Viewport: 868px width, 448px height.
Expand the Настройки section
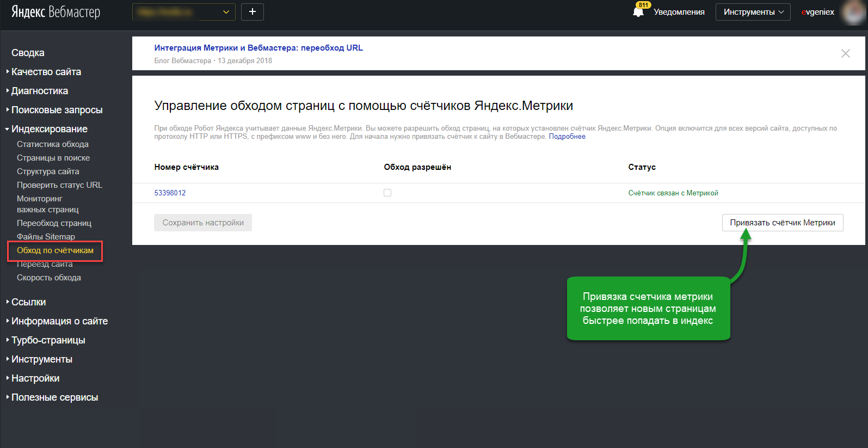pyautogui.click(x=35, y=378)
